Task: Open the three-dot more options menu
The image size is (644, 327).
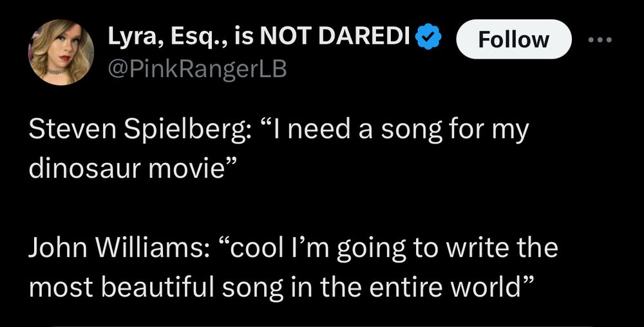Action: click(x=600, y=40)
